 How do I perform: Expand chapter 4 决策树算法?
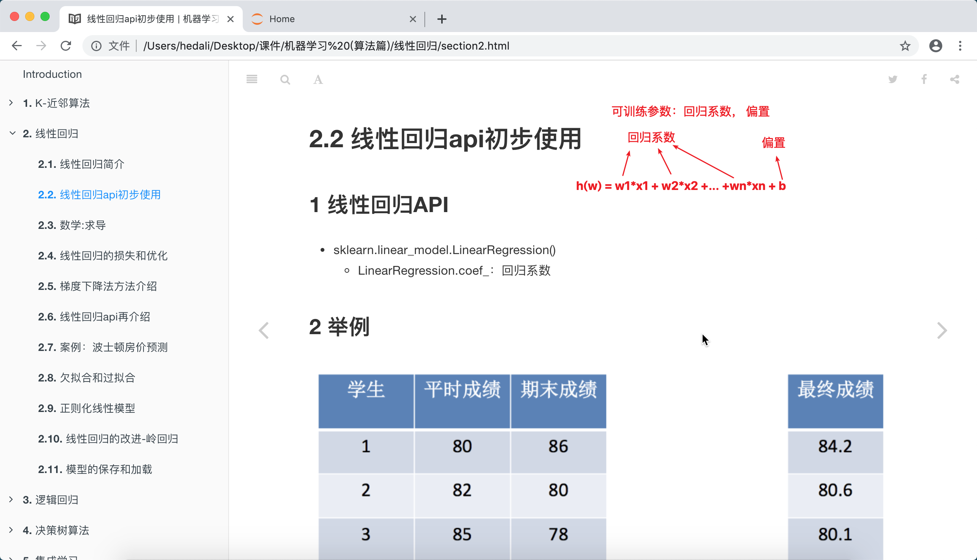pos(11,529)
